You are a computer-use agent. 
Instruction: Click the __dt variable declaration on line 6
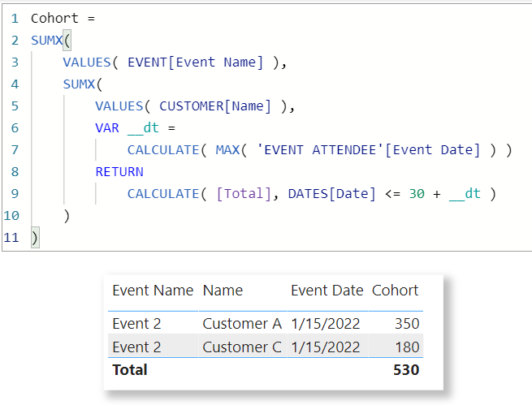(143, 128)
